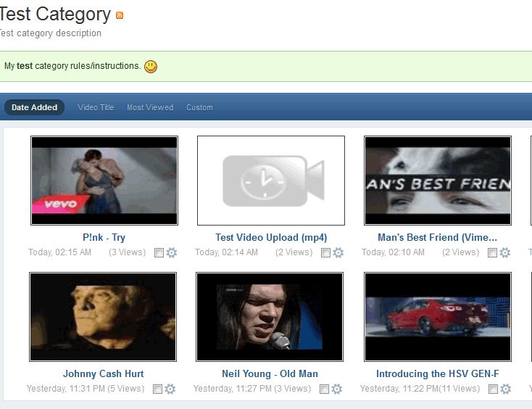This screenshot has height=409, width=532.
Task: Click gear icon under Neil Young - Old Man
Action: click(336, 389)
